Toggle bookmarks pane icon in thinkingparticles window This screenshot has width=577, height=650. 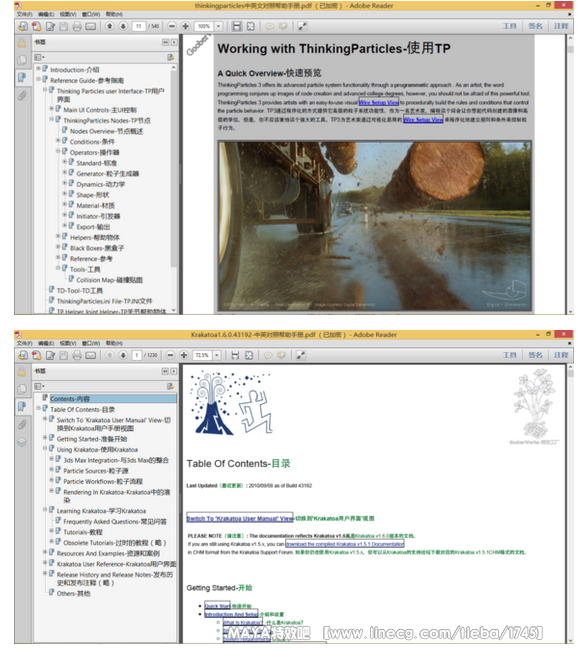click(x=22, y=78)
